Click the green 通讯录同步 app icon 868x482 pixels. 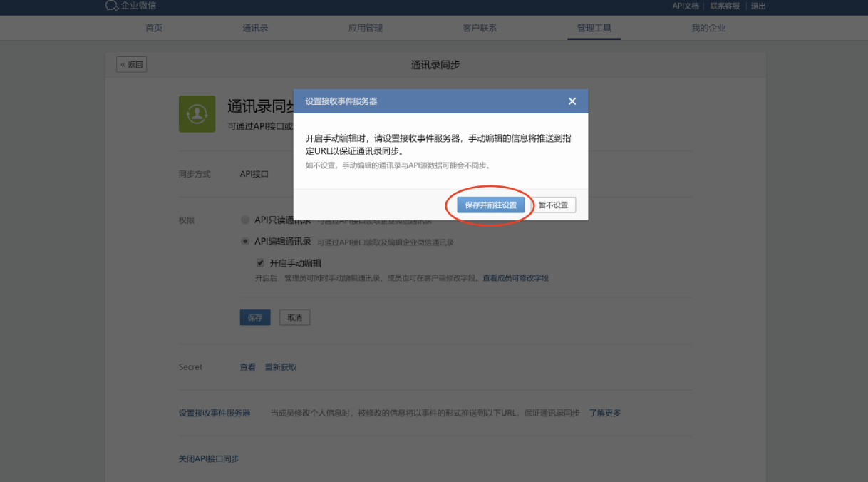(197, 113)
